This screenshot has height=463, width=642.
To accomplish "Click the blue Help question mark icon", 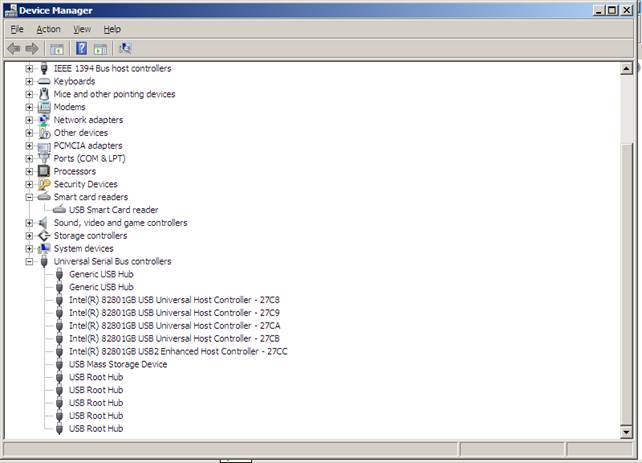I will [81, 49].
